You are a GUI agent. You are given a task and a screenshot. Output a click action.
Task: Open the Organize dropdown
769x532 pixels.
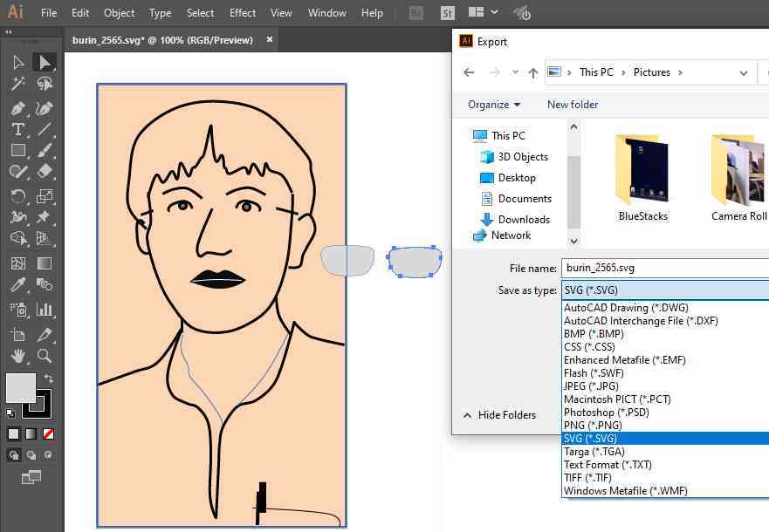pyautogui.click(x=493, y=105)
